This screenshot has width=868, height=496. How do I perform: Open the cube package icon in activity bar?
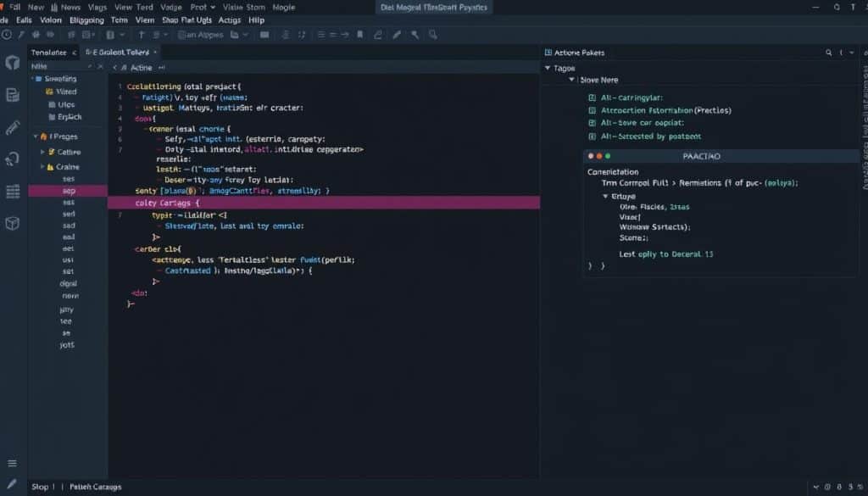point(12,223)
